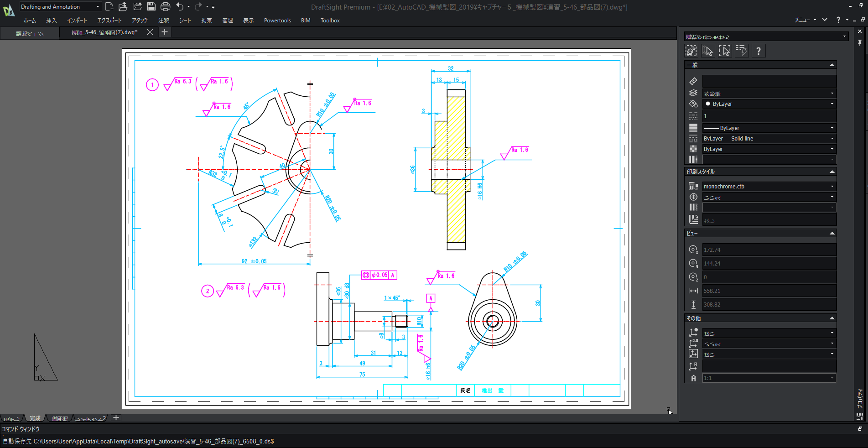Collapse the ビュー section in properties

pyautogui.click(x=832, y=234)
